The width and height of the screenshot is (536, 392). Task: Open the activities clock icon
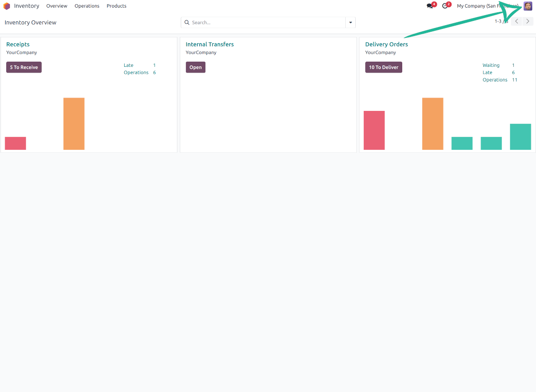pyautogui.click(x=445, y=6)
